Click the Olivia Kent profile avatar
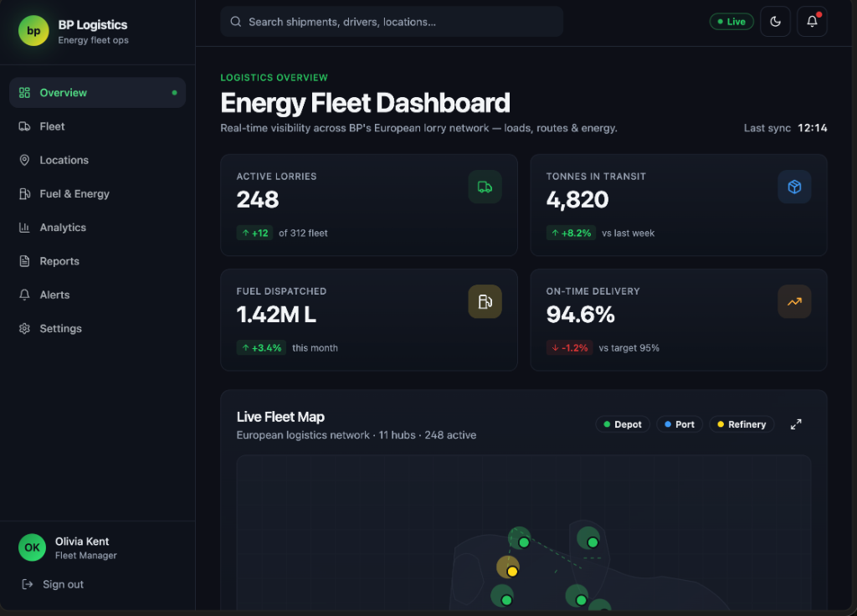857x616 pixels. pos(32,547)
